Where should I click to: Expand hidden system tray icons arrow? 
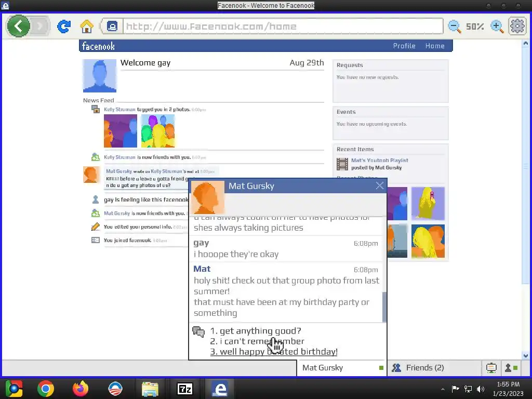click(443, 389)
